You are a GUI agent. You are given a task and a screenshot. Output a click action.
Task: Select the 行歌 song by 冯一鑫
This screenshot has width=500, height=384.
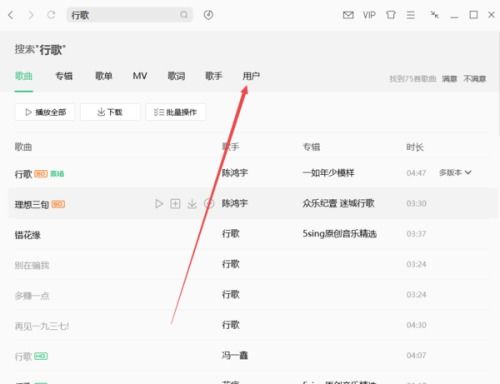23,356
